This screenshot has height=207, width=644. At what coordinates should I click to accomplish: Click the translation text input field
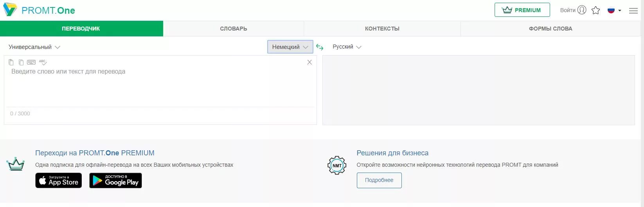pyautogui.click(x=160, y=86)
